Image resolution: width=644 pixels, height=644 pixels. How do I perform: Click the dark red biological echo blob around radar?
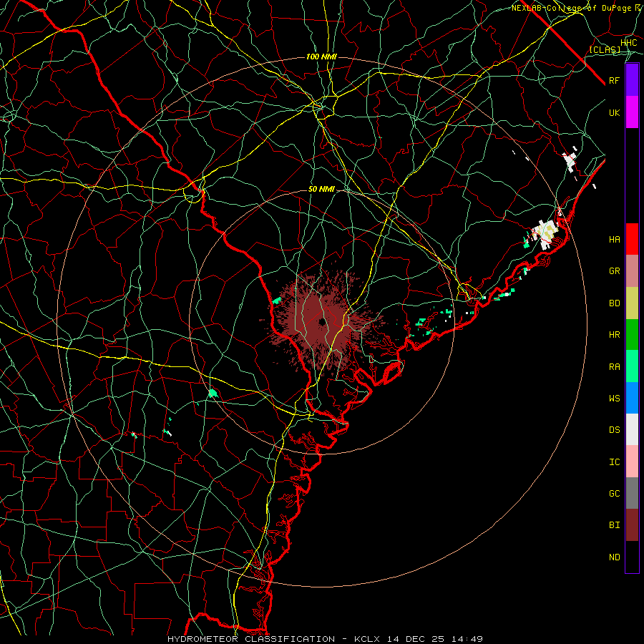pos(322,322)
